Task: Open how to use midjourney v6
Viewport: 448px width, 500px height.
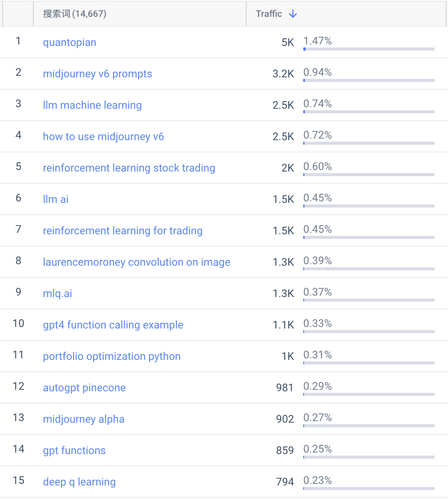Action: 103,136
